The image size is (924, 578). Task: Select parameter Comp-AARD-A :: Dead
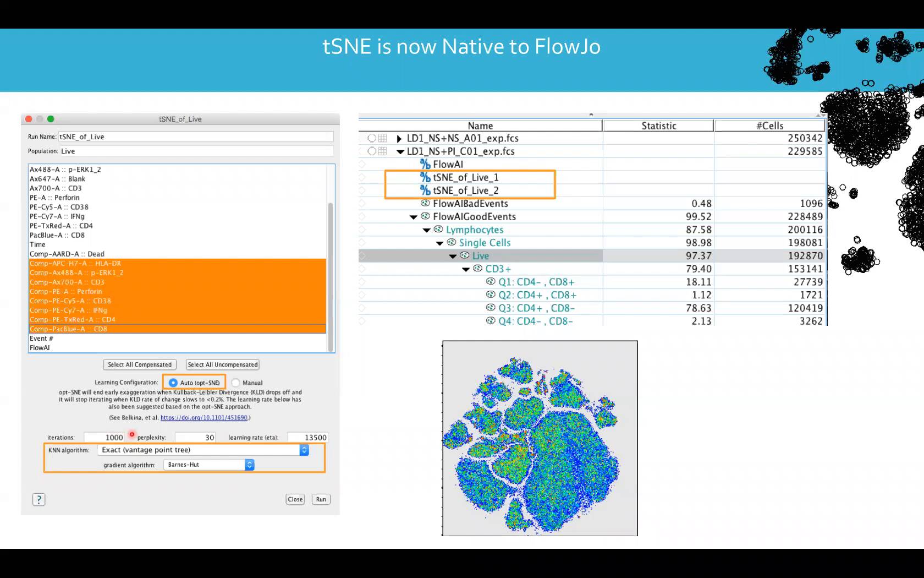point(178,254)
